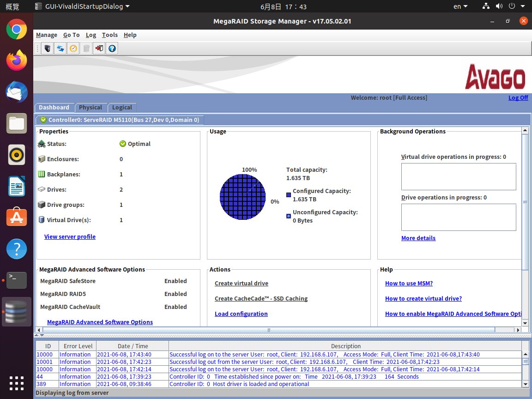The image size is (532, 399).
Task: Switch to the Physical tab
Action: (91, 108)
